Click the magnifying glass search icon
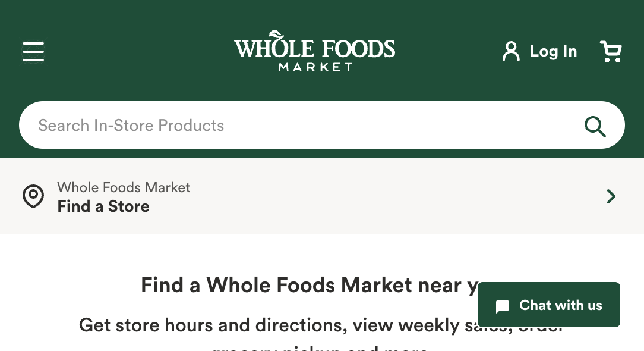The image size is (644, 351). point(595,126)
